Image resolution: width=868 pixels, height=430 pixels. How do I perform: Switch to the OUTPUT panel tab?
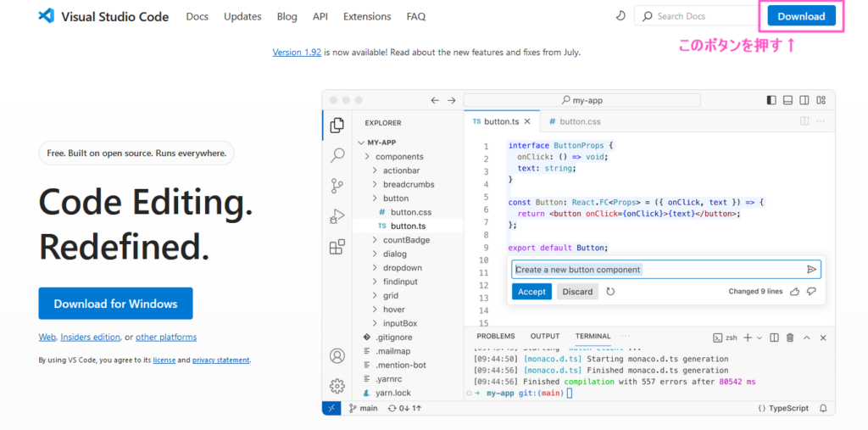545,337
